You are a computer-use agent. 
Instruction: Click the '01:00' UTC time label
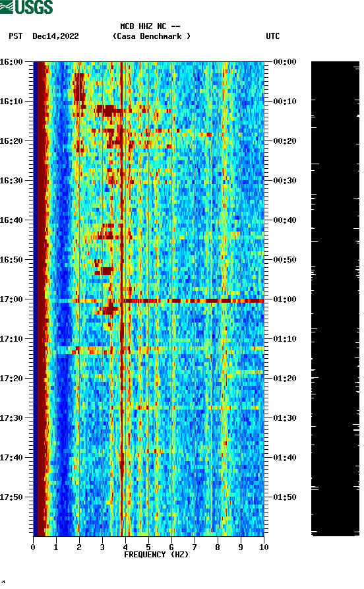(x=285, y=299)
